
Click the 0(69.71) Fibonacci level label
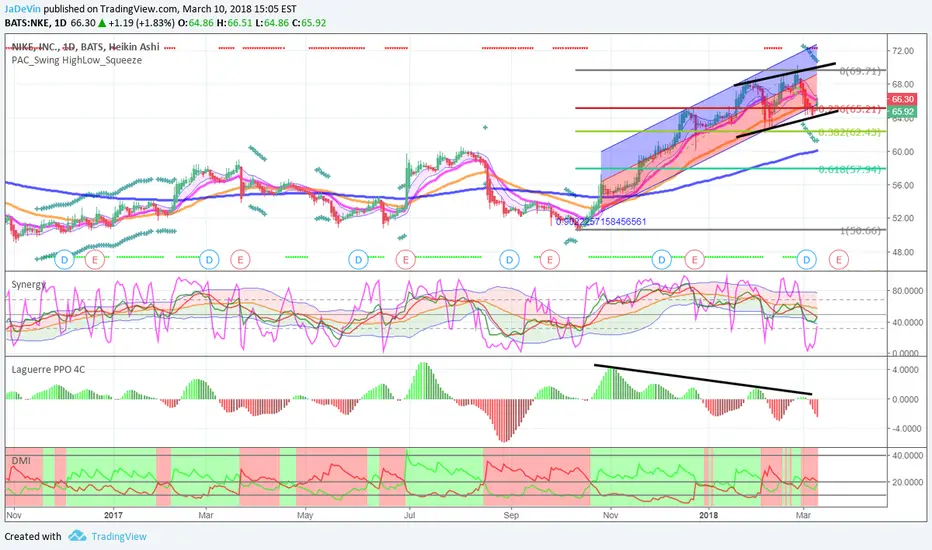[x=860, y=71]
